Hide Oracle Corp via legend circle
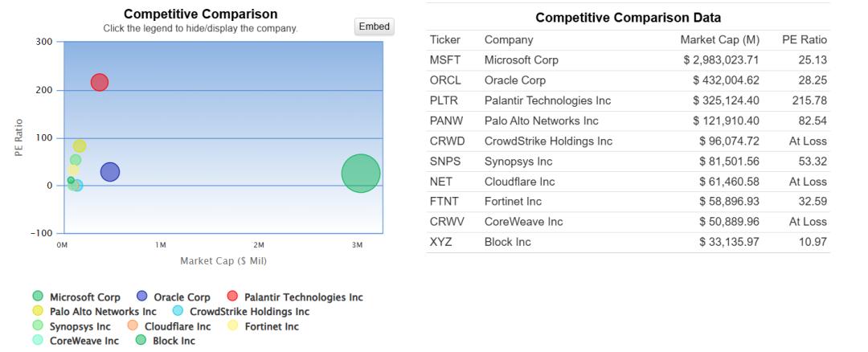This screenshot has width=868, height=352. (x=142, y=297)
